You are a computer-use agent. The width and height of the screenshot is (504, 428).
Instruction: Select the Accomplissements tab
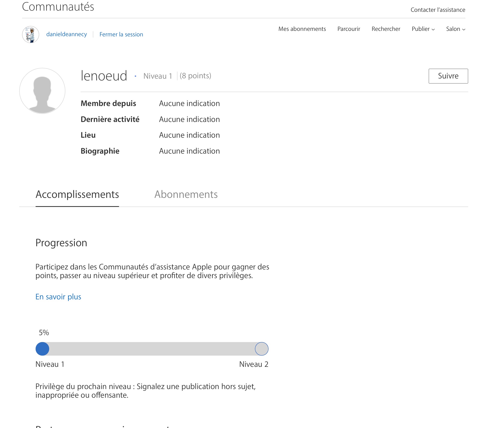77,194
